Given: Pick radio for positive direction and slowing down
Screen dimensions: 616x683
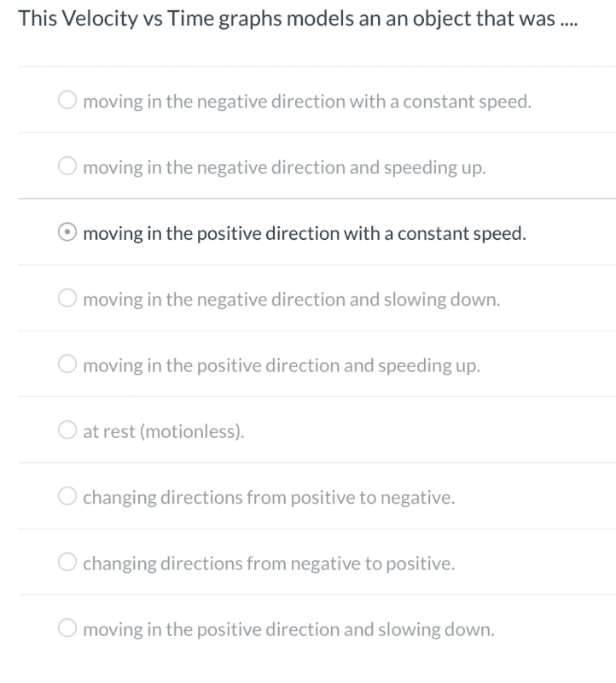Looking at the screenshot, I should tap(68, 630).
